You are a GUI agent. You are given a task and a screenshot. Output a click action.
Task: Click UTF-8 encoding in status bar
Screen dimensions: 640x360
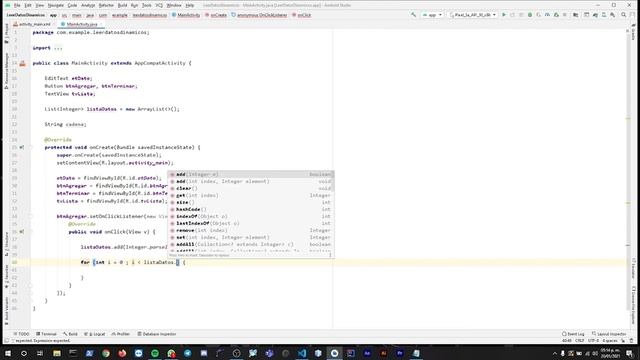[593, 340]
